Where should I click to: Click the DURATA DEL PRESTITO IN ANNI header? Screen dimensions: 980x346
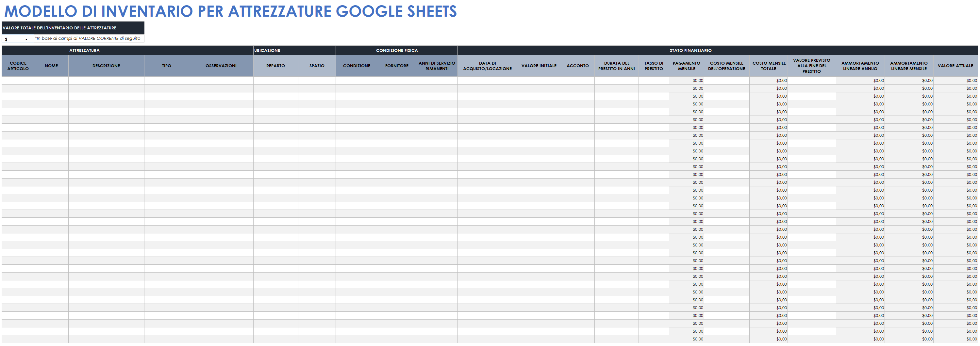[617, 66]
